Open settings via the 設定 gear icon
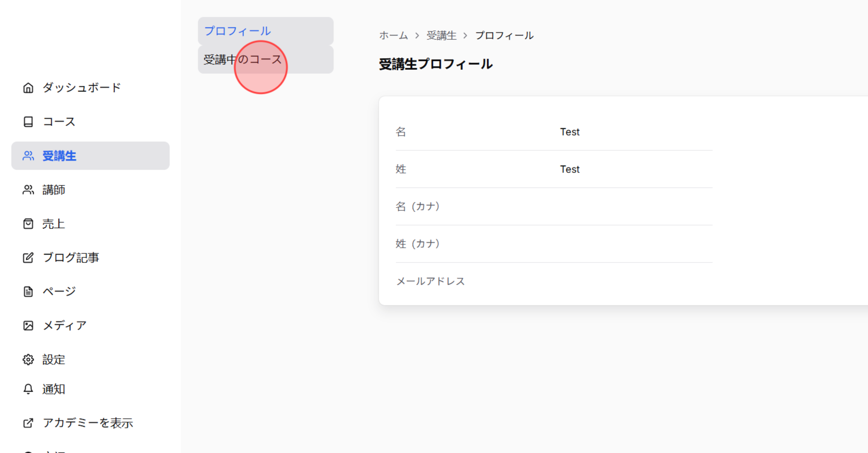The height and width of the screenshot is (453, 868). point(28,359)
